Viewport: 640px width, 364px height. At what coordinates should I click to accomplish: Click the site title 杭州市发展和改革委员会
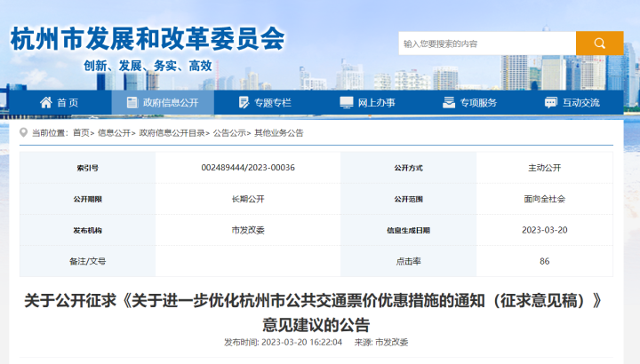pyautogui.click(x=148, y=39)
